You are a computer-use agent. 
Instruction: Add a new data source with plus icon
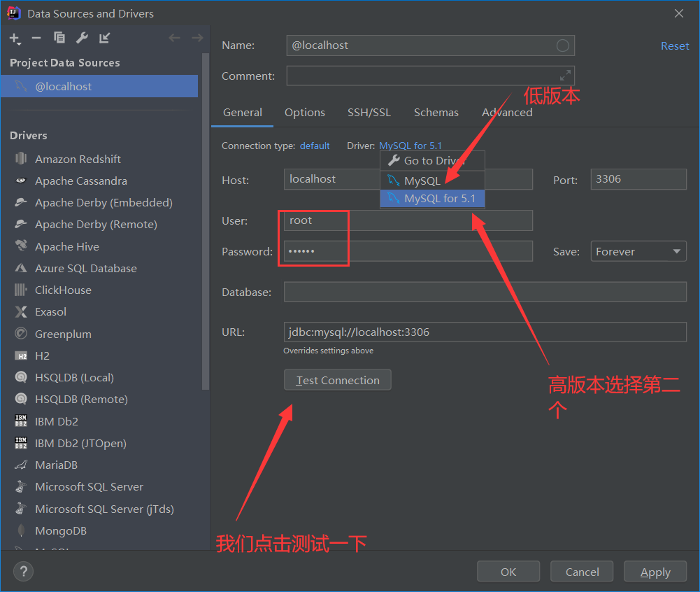click(x=15, y=38)
